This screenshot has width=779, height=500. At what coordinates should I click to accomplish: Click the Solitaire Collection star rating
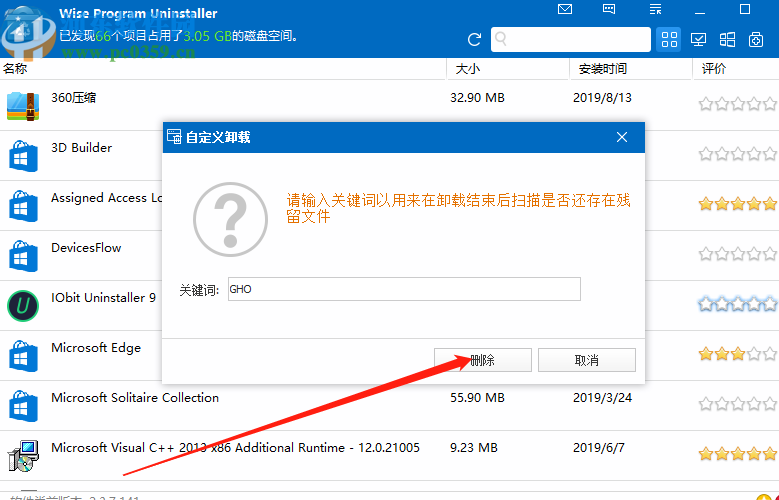tap(738, 404)
